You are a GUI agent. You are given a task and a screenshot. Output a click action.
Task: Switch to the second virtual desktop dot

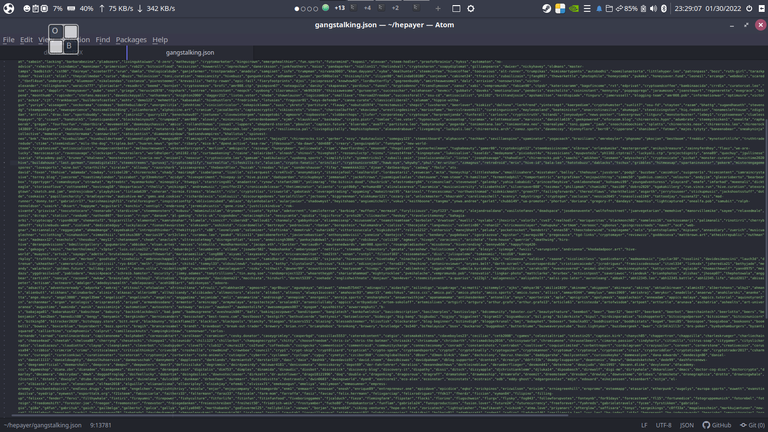[303, 9]
